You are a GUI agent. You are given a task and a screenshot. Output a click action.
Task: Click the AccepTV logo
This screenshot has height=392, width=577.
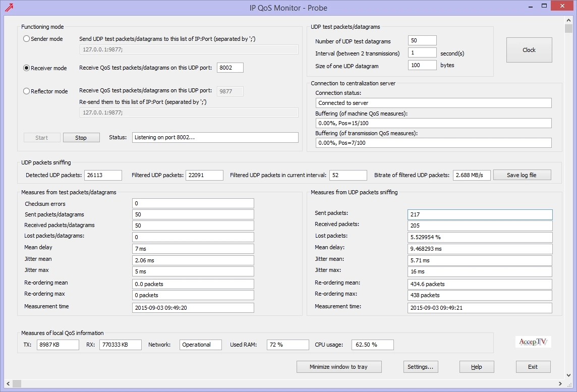533,342
